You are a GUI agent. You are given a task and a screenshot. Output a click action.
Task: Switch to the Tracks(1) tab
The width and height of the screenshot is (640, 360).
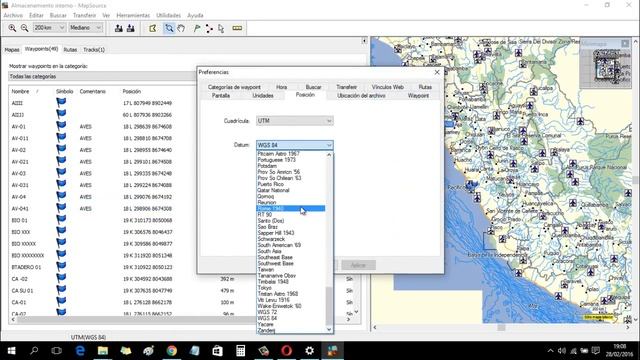point(94,49)
